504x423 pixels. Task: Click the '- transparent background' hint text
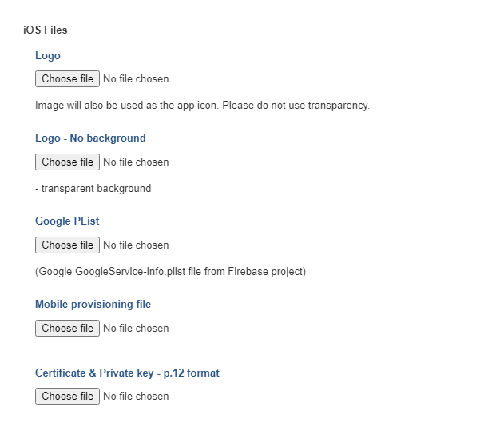tap(93, 189)
